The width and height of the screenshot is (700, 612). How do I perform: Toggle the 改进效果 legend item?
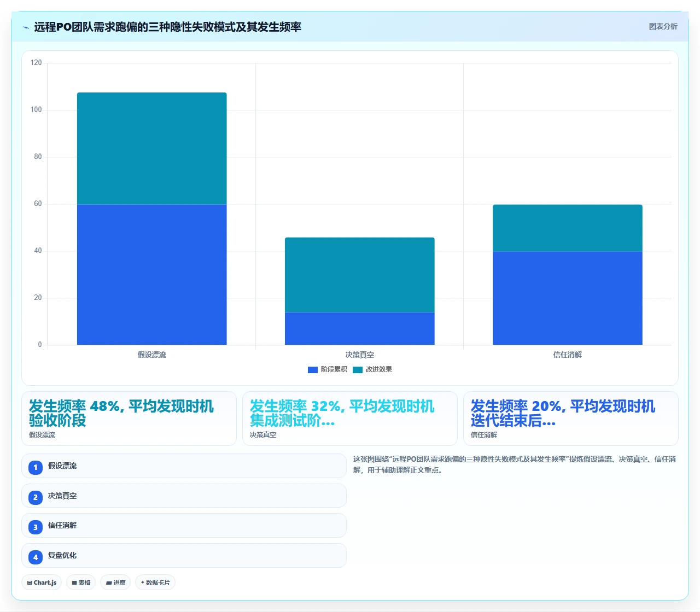click(x=372, y=369)
